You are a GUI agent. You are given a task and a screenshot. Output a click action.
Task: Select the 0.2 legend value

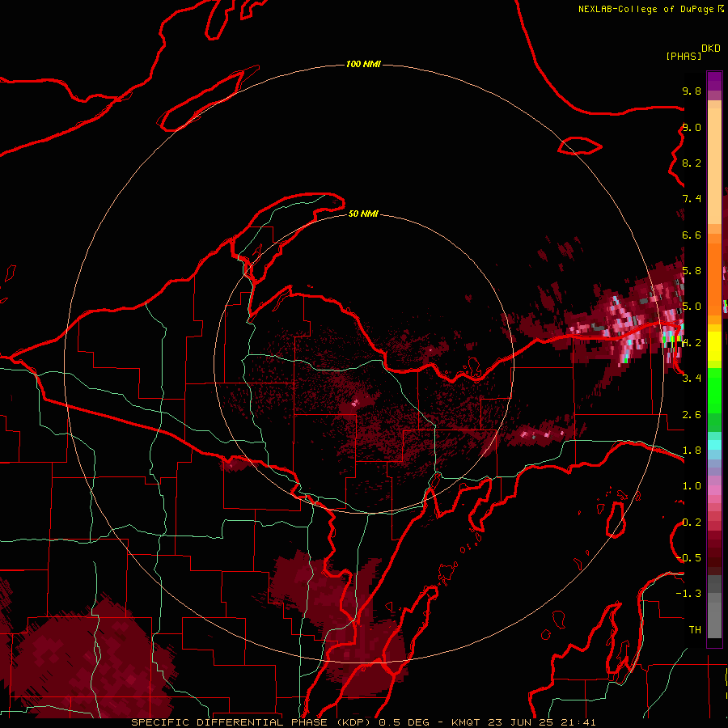point(692,523)
